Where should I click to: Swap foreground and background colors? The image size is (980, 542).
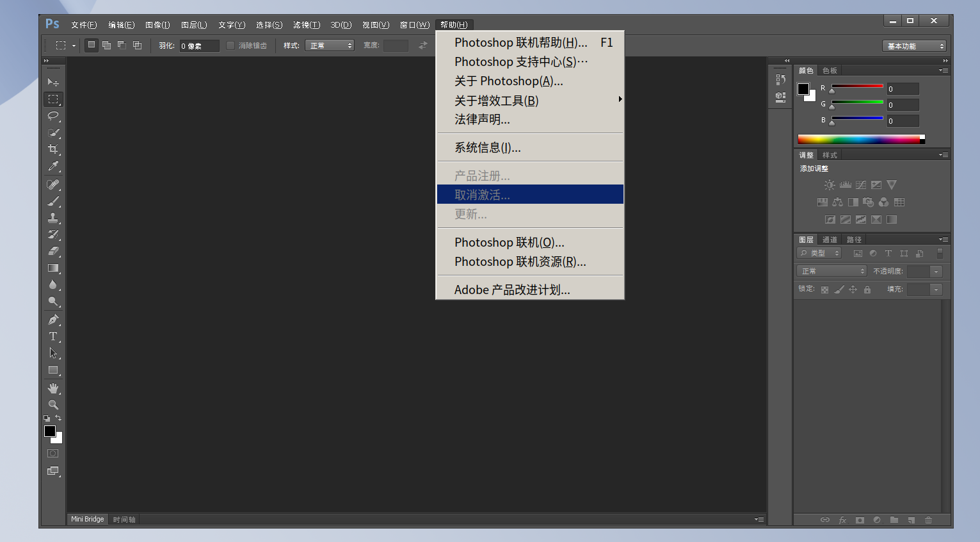pyautogui.click(x=58, y=418)
